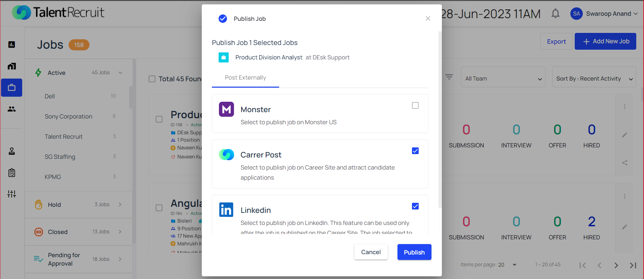This screenshot has width=644, height=279.
Task: Collapse the Active jobs section chevron
Action: 120,73
